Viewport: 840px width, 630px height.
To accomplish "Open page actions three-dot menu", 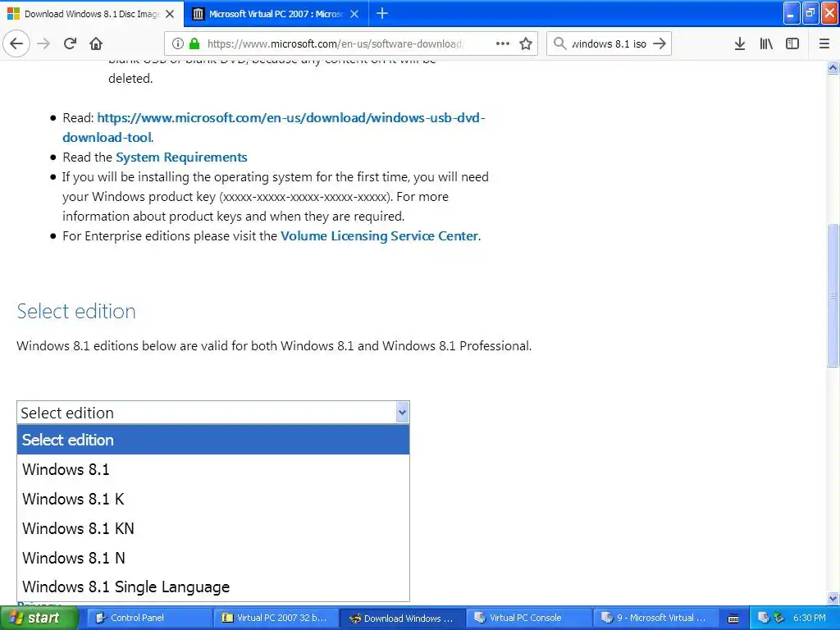I will [x=503, y=43].
